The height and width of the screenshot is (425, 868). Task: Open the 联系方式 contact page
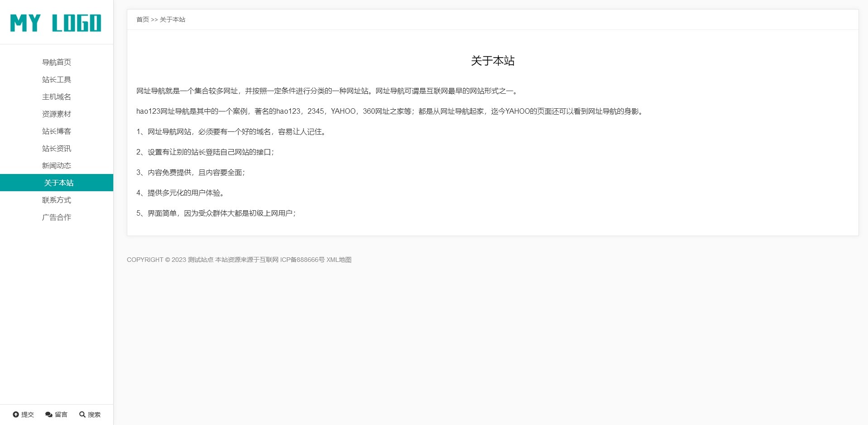point(56,200)
